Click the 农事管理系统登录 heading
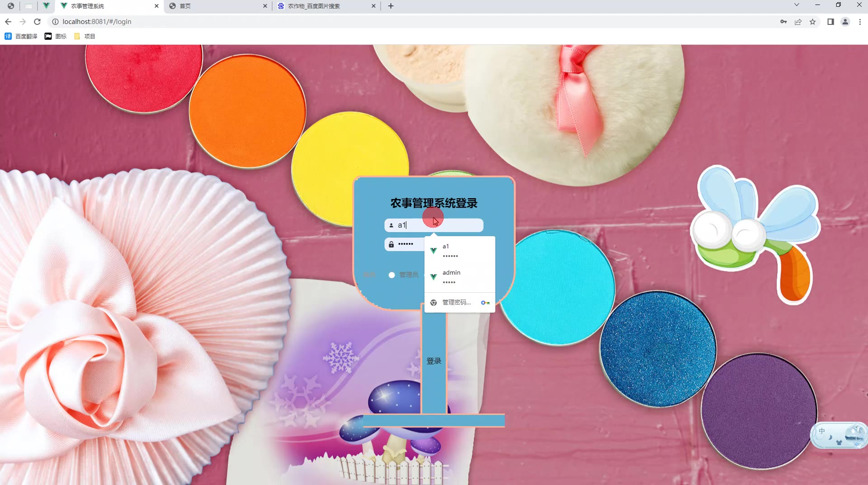This screenshot has width=868, height=485. click(434, 203)
